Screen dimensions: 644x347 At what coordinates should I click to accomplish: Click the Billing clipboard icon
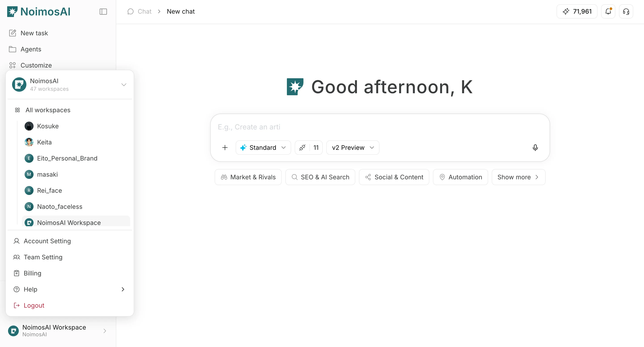17,273
